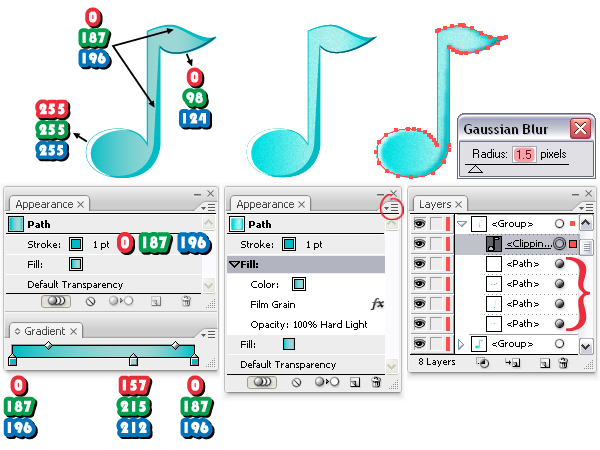Click trash icon in Appearance panel above Gradient
The height and width of the screenshot is (450, 600).
click(186, 301)
